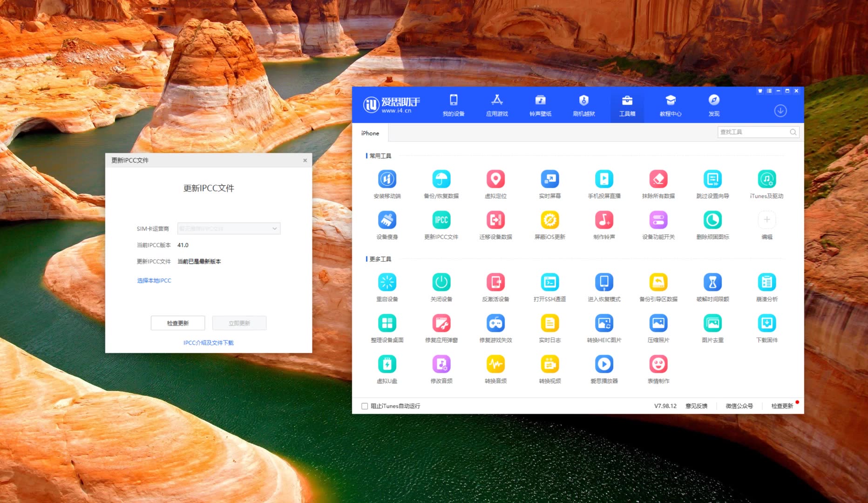The width and height of the screenshot is (868, 503).
Task: Open 跳过设置向导 tool
Action: tap(712, 179)
